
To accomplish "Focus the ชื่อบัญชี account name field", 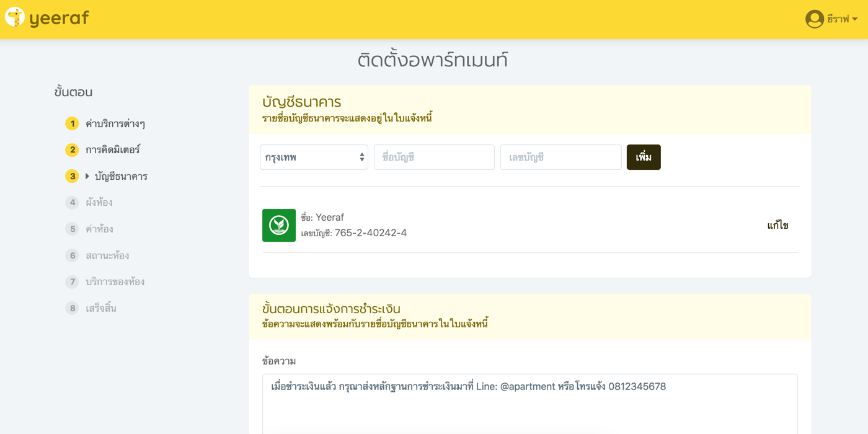I will point(434,157).
